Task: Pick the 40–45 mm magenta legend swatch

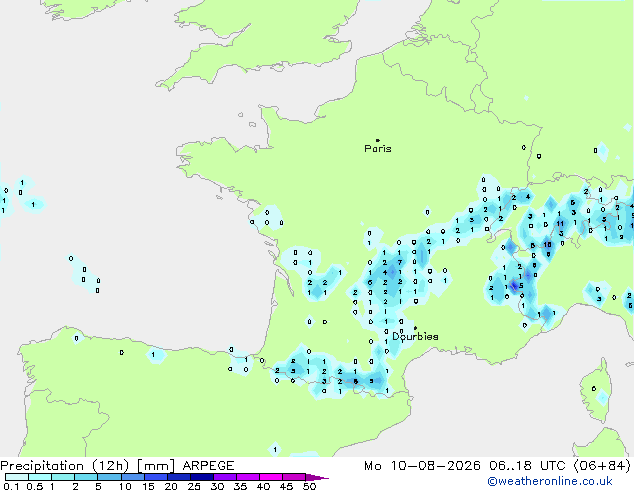Action: click(271, 477)
